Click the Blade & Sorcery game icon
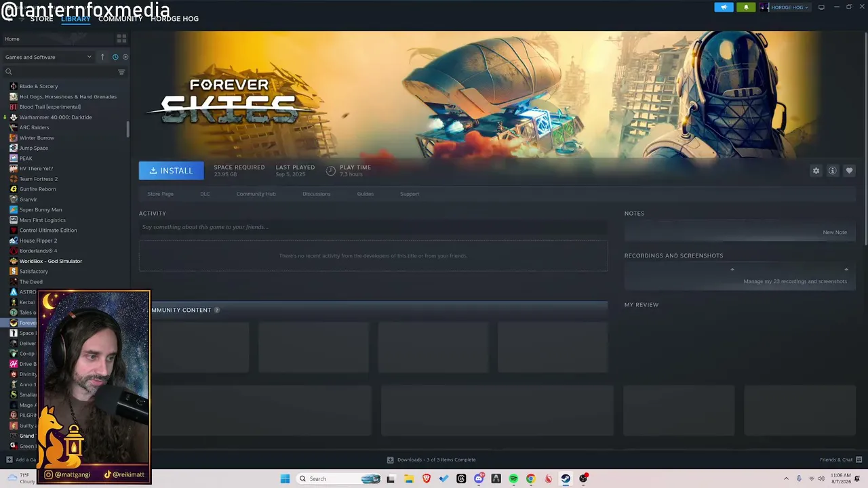The width and height of the screenshot is (868, 488). coord(13,86)
